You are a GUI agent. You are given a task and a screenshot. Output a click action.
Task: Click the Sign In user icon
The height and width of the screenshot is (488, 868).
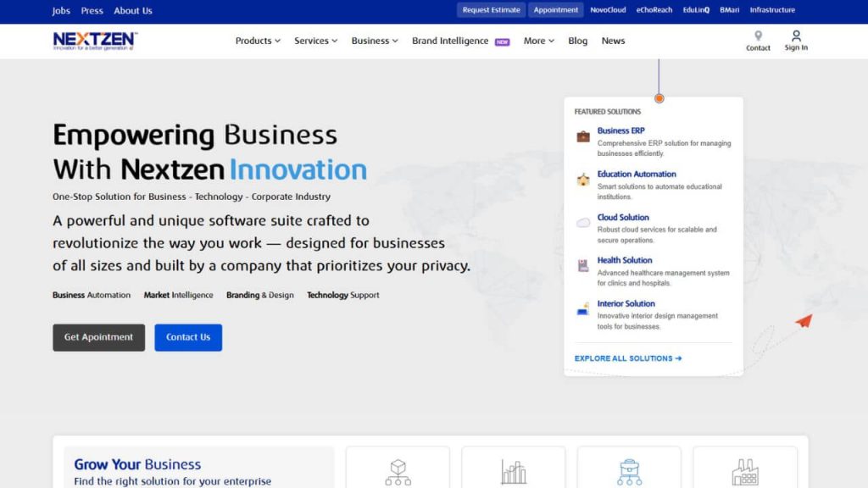pyautogui.click(x=796, y=36)
